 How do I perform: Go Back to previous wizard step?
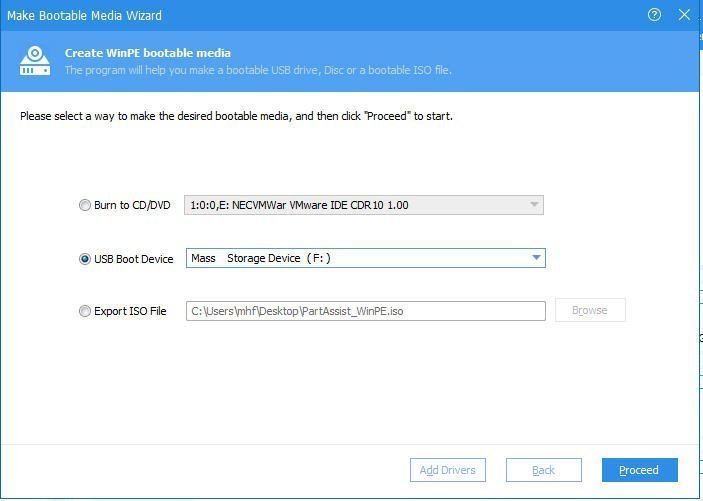click(x=543, y=470)
